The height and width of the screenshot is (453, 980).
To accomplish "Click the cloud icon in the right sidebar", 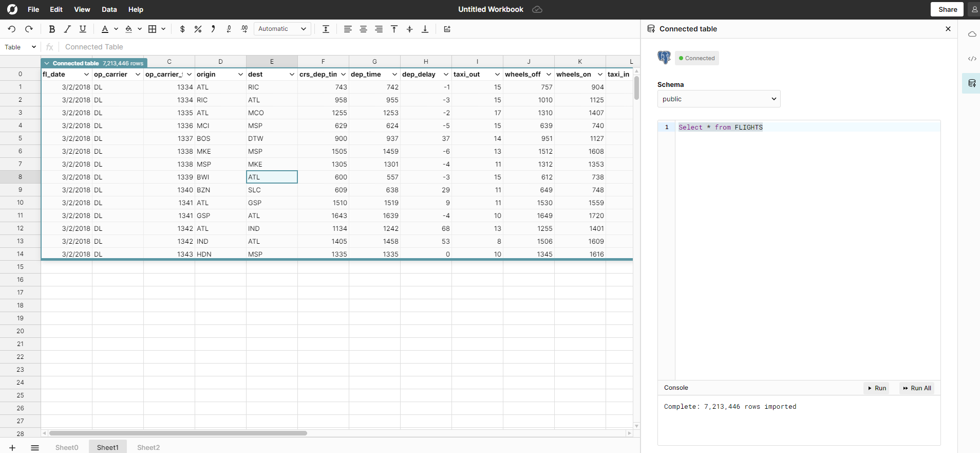I will pyautogui.click(x=972, y=34).
